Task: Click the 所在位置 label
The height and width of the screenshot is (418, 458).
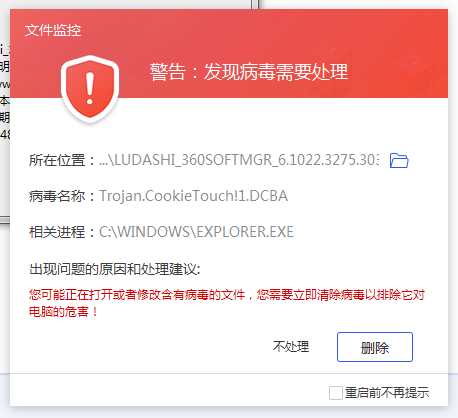Action: point(57,160)
